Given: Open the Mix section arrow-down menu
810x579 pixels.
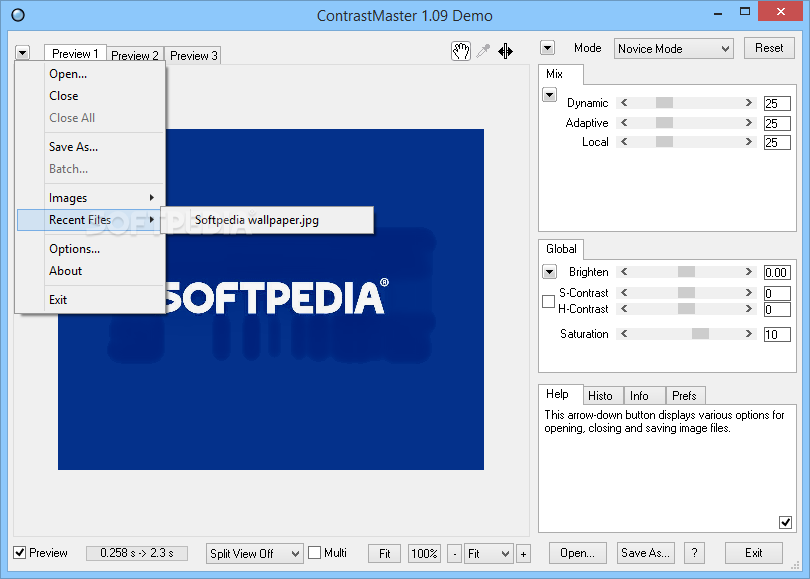Looking at the screenshot, I should (550, 95).
